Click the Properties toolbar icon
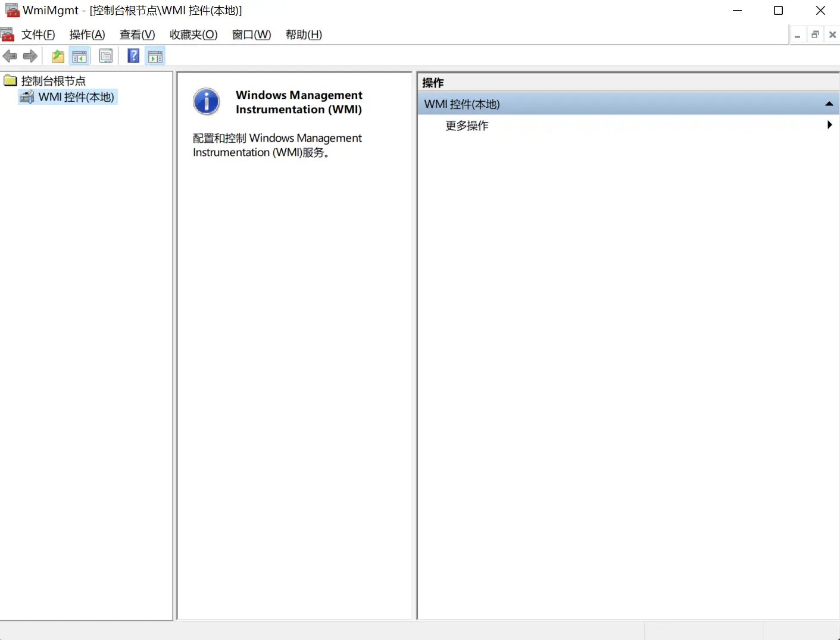This screenshot has width=840, height=640. (x=106, y=57)
